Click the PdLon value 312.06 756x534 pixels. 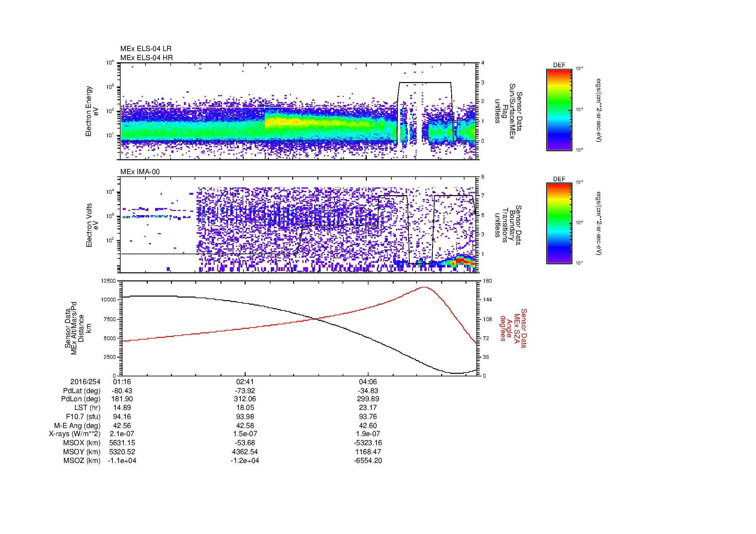[x=245, y=399]
